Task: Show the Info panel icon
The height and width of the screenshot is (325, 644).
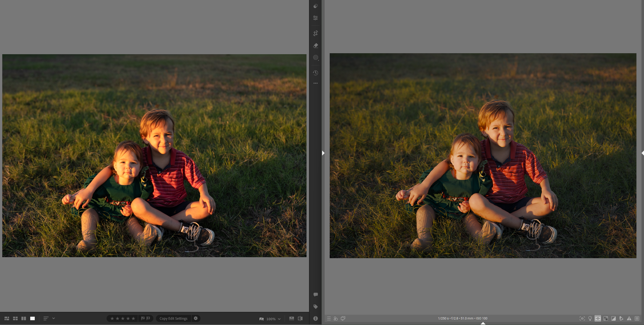Action: coord(315,318)
